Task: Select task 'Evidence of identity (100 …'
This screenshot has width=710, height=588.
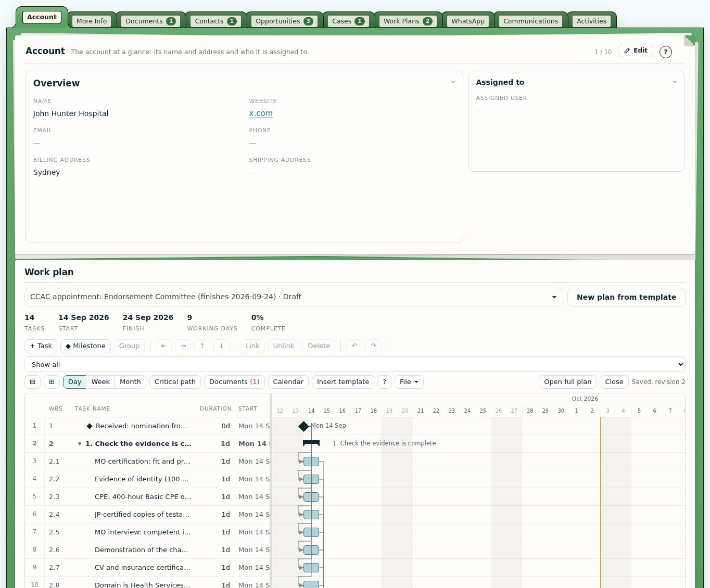Action: pos(147,479)
